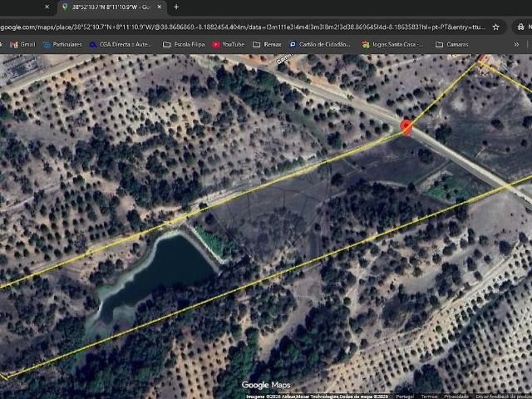
Task: Click the address bar URL field
Action: pos(243,27)
